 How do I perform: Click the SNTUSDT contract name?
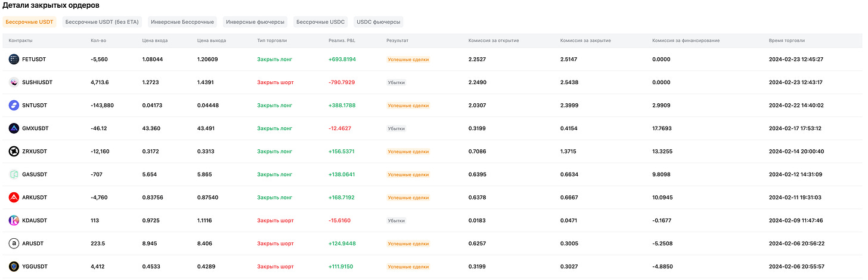click(x=35, y=105)
